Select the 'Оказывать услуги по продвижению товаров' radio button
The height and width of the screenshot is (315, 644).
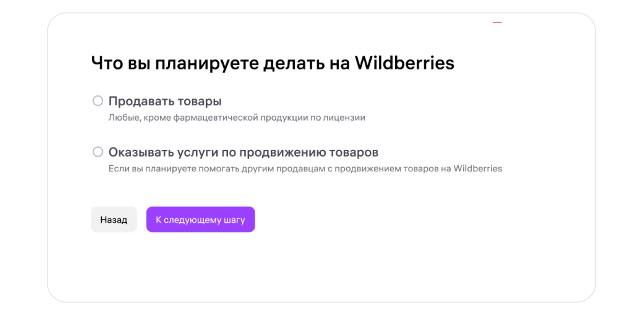click(x=98, y=152)
